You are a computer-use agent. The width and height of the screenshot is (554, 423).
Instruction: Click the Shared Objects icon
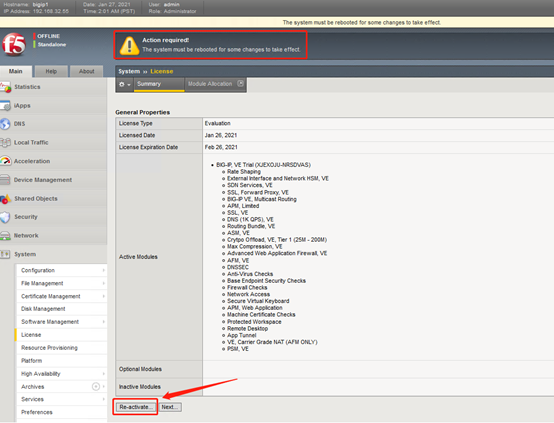pyautogui.click(x=5, y=199)
